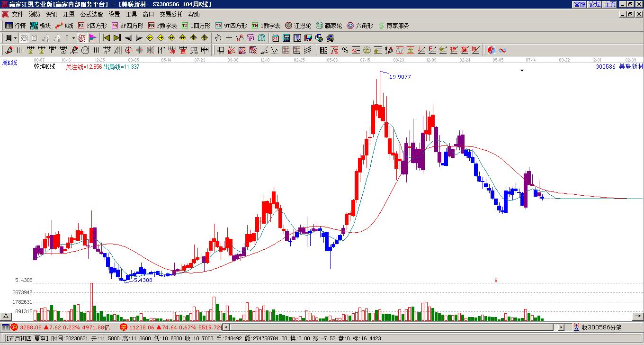
Task: Expand the candlestick style dropdown arrow
Action: [73, 38]
